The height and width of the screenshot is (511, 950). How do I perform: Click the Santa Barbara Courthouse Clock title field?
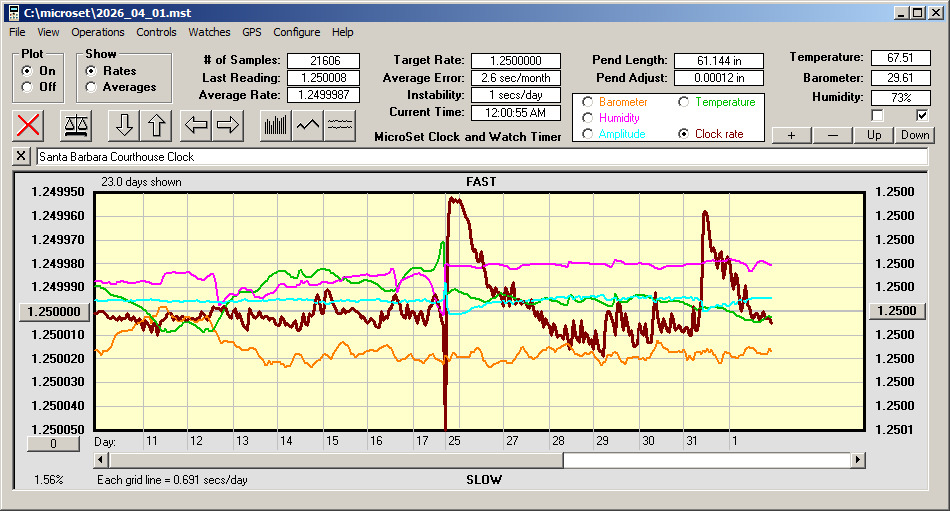(481, 157)
